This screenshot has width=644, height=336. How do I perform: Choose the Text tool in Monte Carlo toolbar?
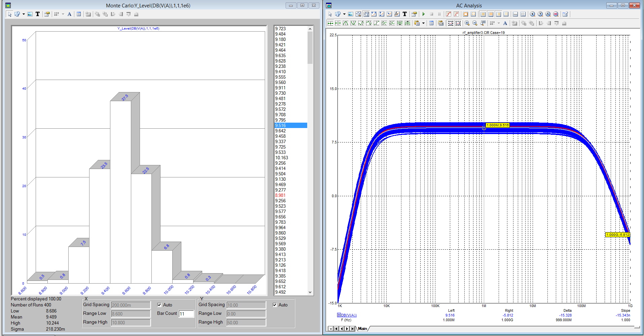[x=38, y=14]
